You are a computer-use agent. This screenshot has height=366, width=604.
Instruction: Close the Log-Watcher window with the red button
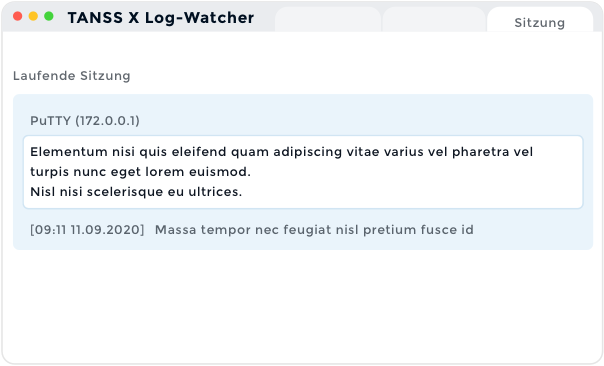pos(17,16)
